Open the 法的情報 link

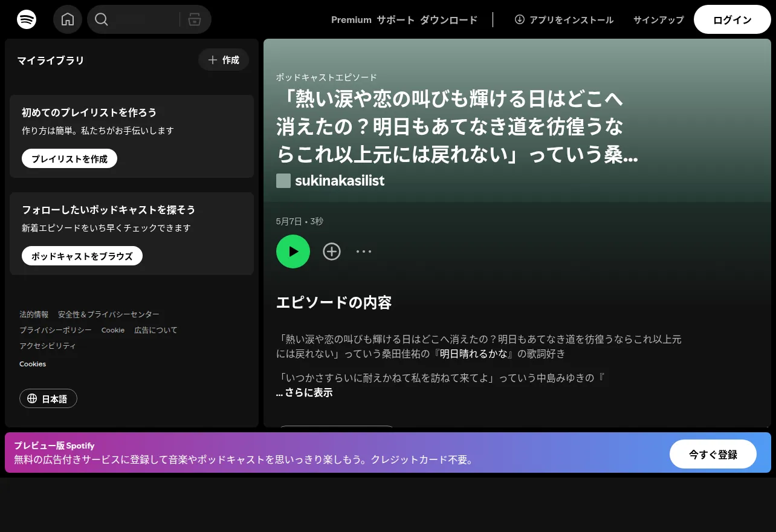(34, 314)
